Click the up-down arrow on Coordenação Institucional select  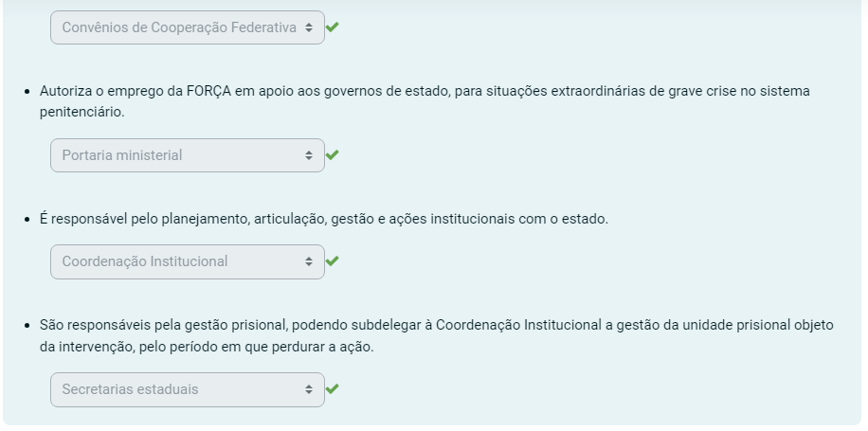(x=309, y=261)
